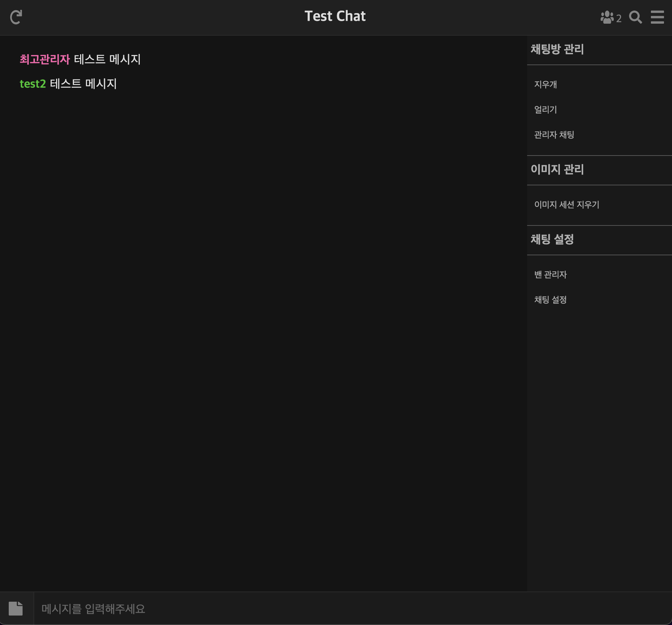Image resolution: width=672 pixels, height=625 pixels.
Task: Open 채팅 설정 menu item
Action: pos(550,300)
